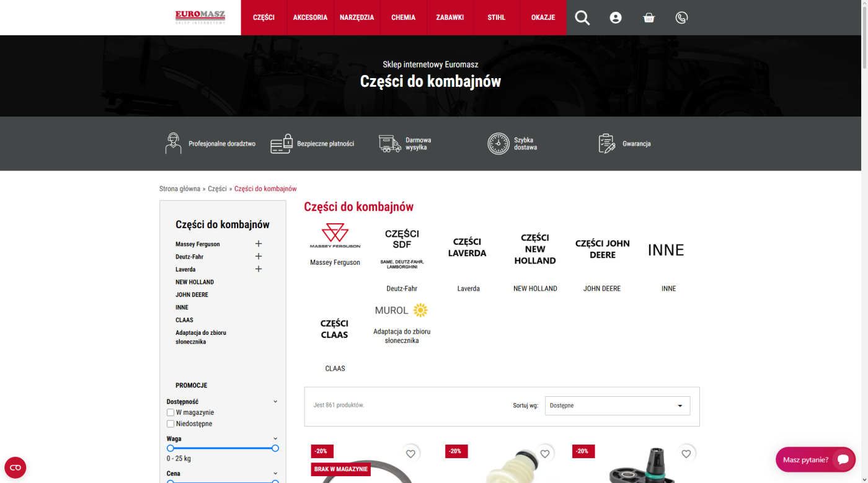
Task: Open the shopping basket icon
Action: coord(649,18)
